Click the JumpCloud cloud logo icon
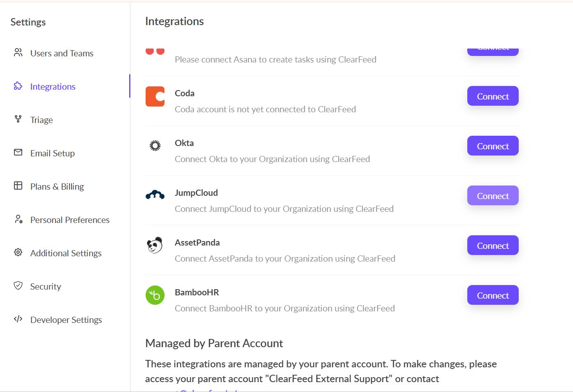573x392 pixels. tap(155, 195)
